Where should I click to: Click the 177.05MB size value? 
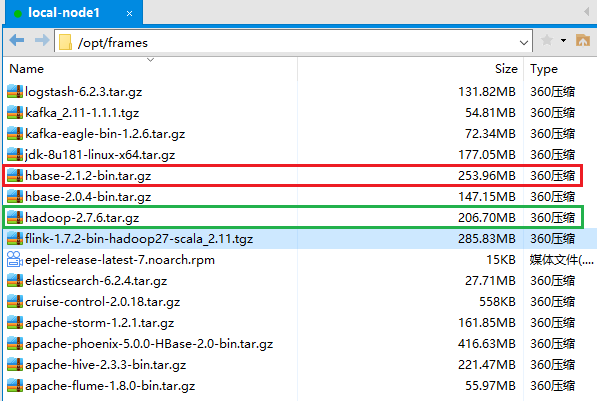click(487, 155)
